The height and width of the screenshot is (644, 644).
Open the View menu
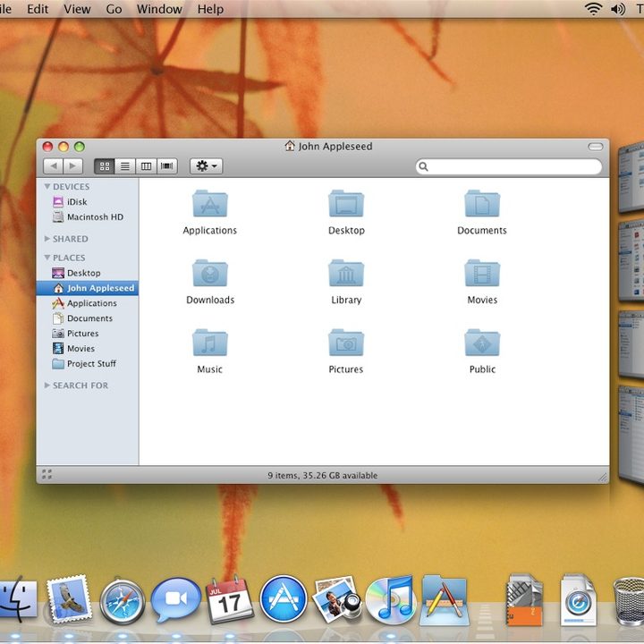77,9
